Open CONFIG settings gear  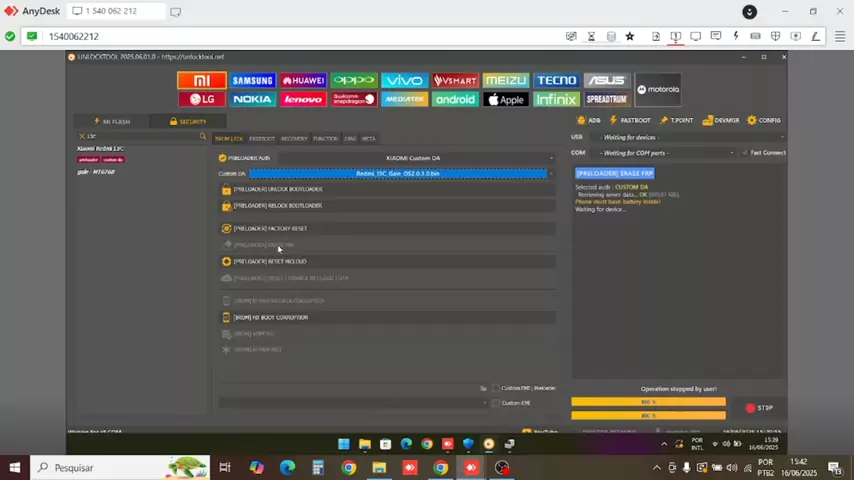(764, 120)
